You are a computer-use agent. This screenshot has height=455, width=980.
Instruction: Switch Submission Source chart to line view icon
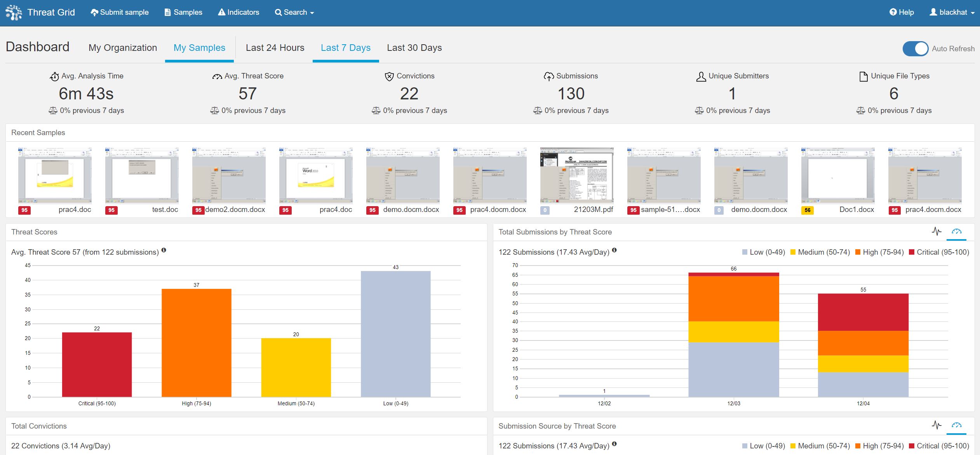[x=936, y=425]
